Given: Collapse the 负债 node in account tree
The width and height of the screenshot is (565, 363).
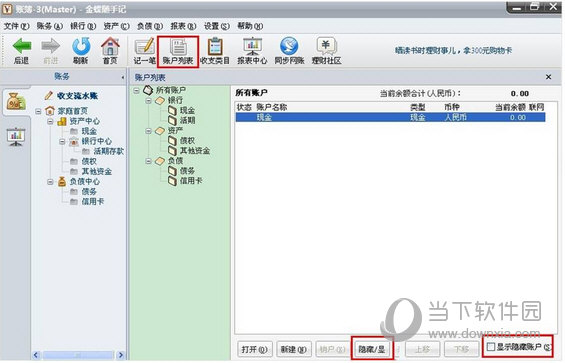Looking at the screenshot, I should pyautogui.click(x=148, y=161).
